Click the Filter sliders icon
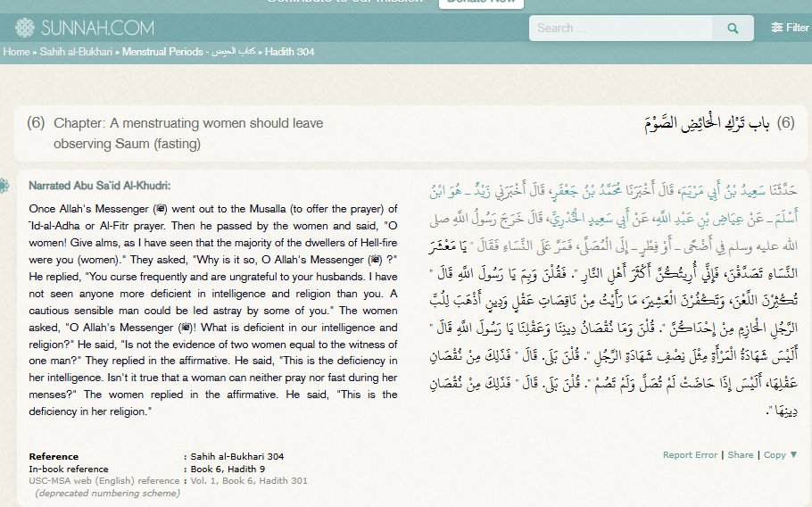The width and height of the screenshot is (812, 507). [777, 28]
